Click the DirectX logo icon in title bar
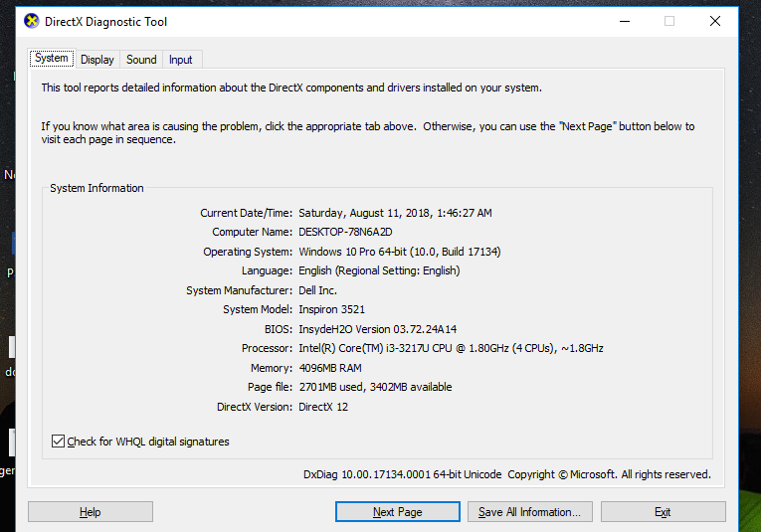Viewport: 761px width, 532px height. click(32, 21)
